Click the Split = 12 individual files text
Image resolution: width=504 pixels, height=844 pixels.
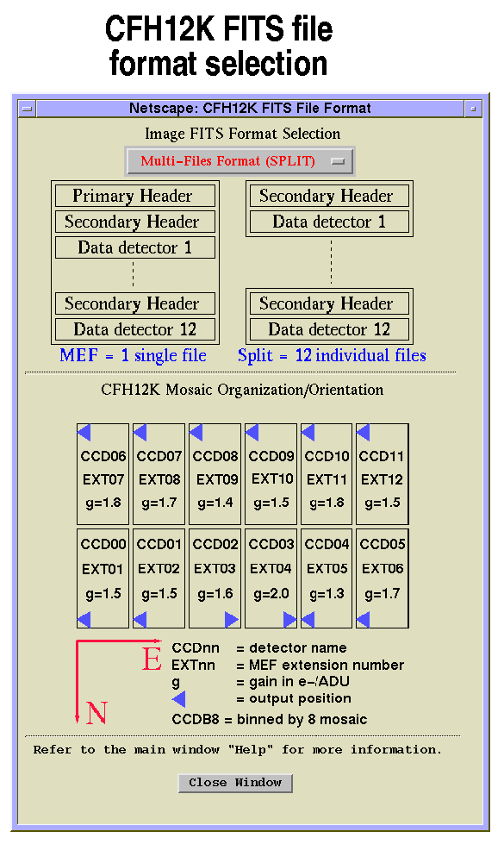(332, 355)
